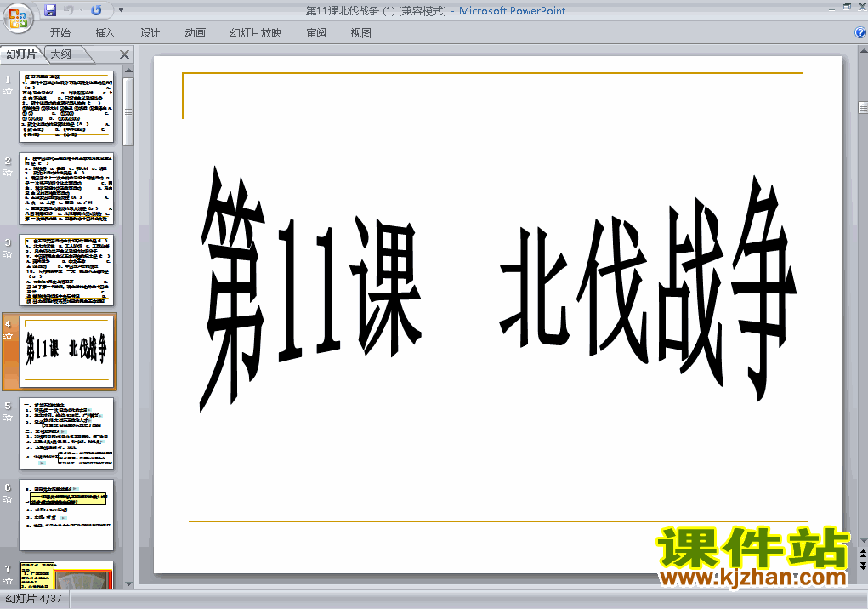Open the 设计 ribbon tab
The width and height of the screenshot is (868, 609).
pos(150,32)
